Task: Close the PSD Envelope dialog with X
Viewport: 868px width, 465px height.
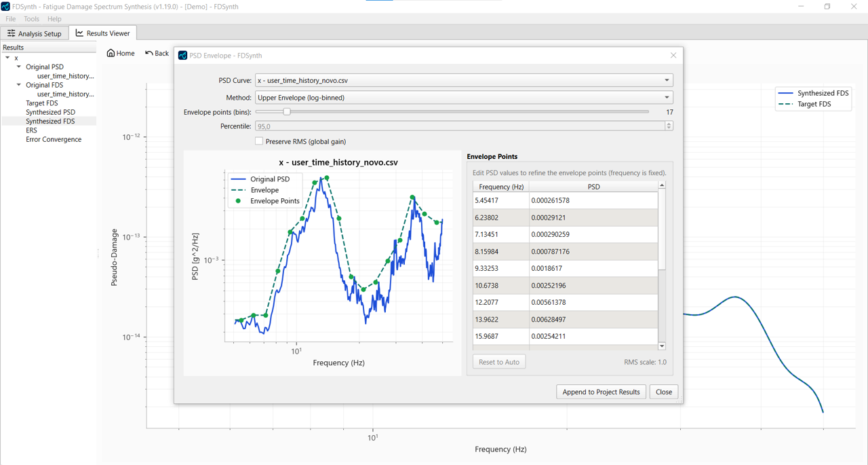Action: 673,56
